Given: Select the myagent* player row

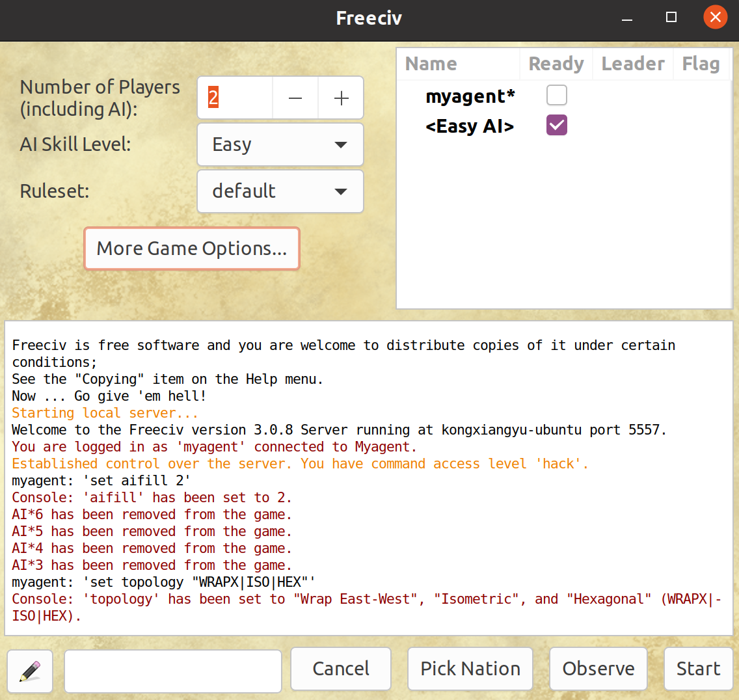Looking at the screenshot, I should [564, 96].
